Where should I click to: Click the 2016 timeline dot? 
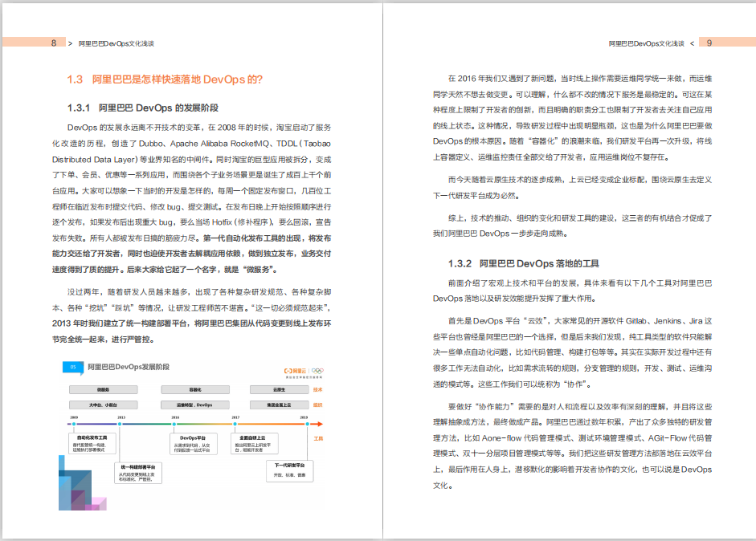click(174, 424)
